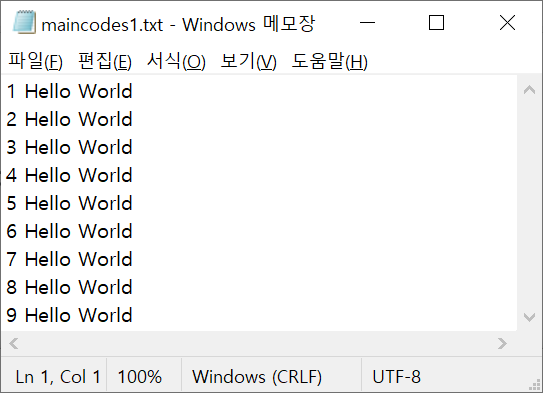Click the UTF-8 encoding status entry

click(397, 377)
